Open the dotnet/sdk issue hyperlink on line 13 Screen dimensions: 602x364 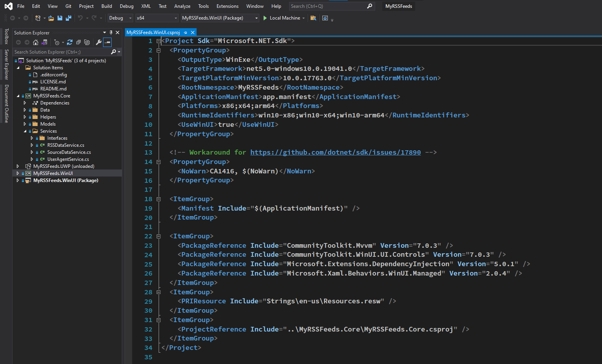tap(335, 152)
